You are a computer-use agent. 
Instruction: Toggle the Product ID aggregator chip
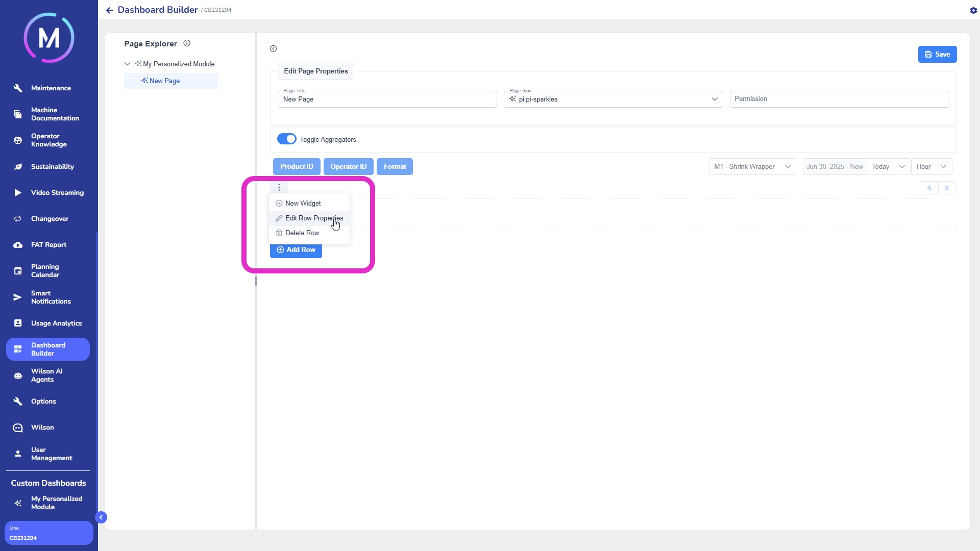[x=297, y=166]
